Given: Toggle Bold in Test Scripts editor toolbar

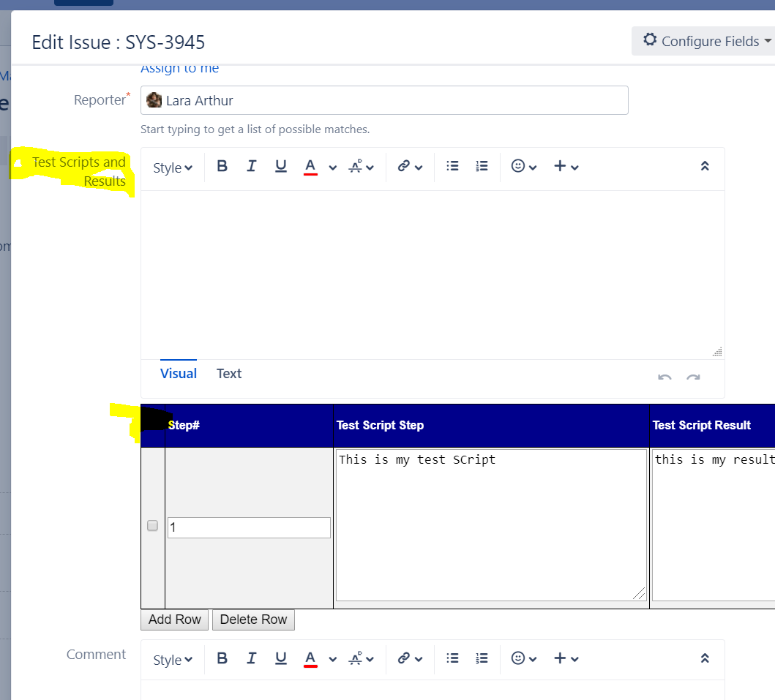Looking at the screenshot, I should (x=222, y=166).
